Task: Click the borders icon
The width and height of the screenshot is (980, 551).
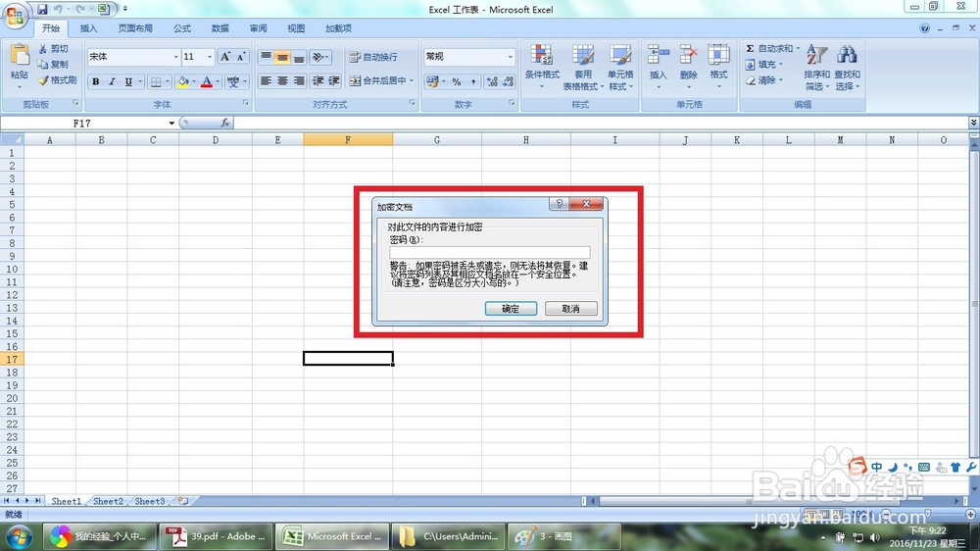Action: [156, 81]
